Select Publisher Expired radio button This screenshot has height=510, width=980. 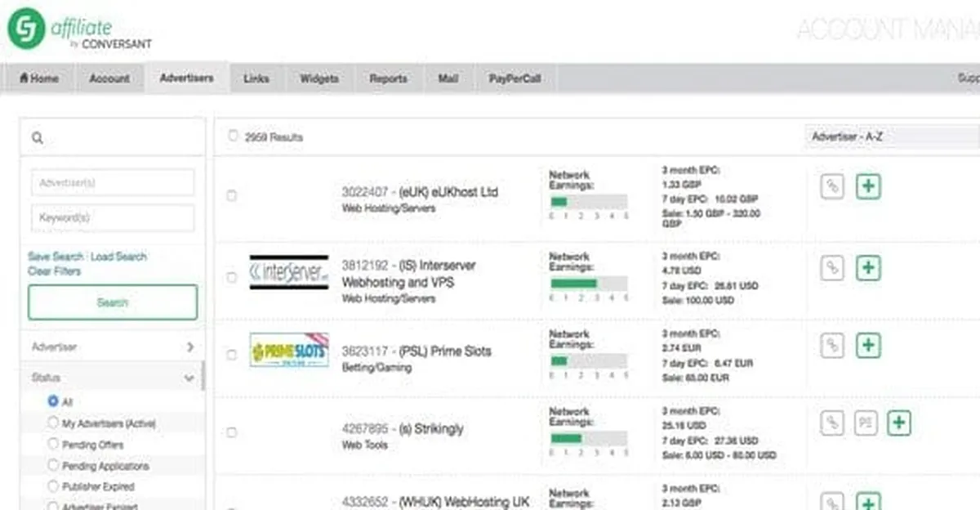click(x=53, y=485)
